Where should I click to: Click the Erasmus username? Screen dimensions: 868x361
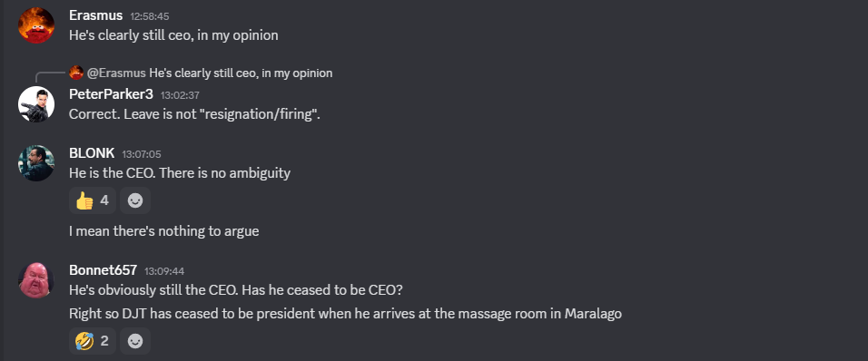coord(95,15)
